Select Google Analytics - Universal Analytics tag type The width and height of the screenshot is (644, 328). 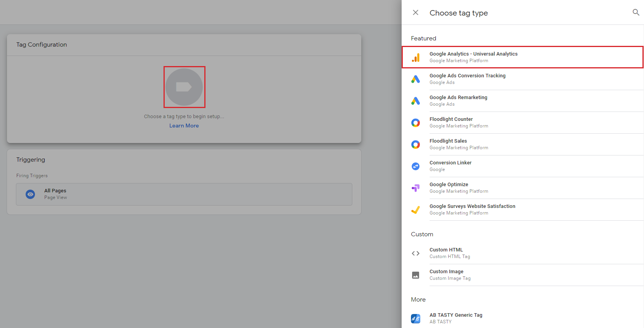coord(522,57)
